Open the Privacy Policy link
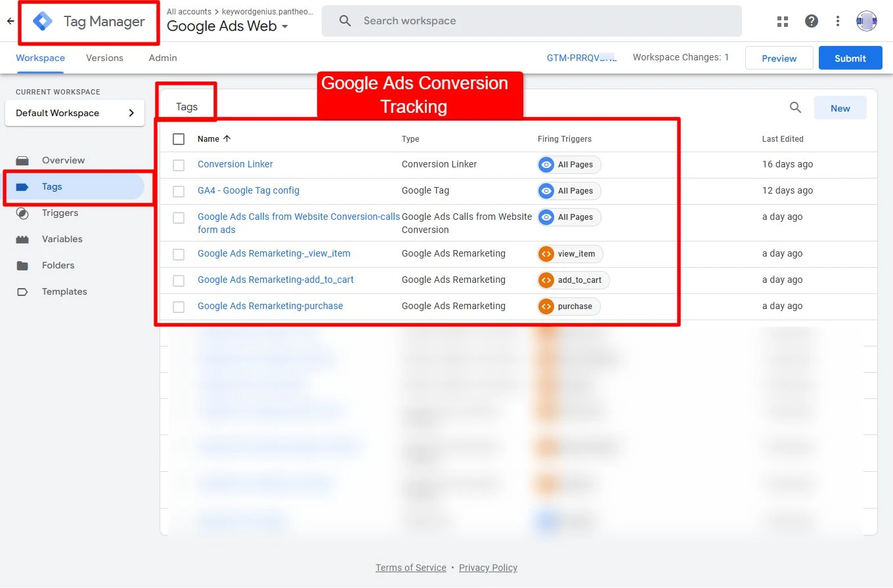893x588 pixels. 488,568
